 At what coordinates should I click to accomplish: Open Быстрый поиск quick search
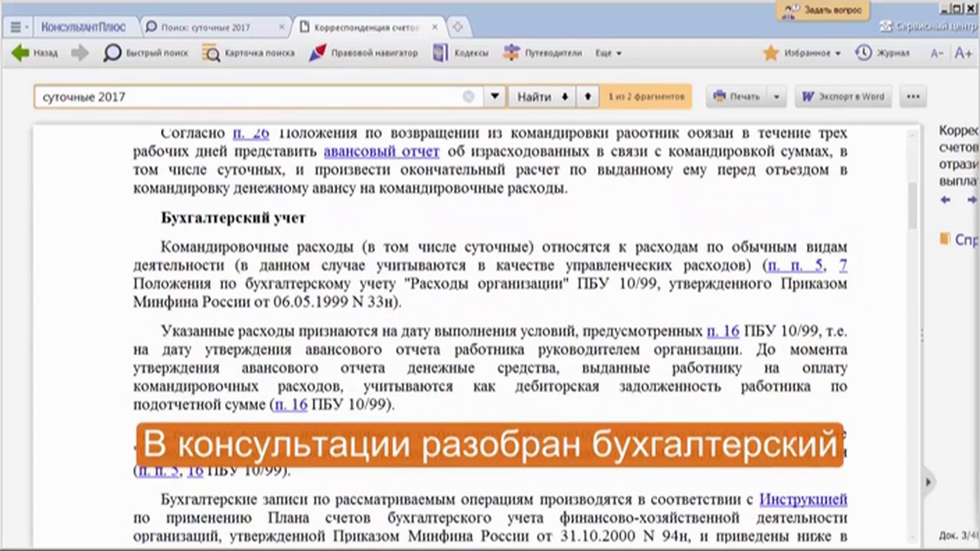click(x=145, y=53)
